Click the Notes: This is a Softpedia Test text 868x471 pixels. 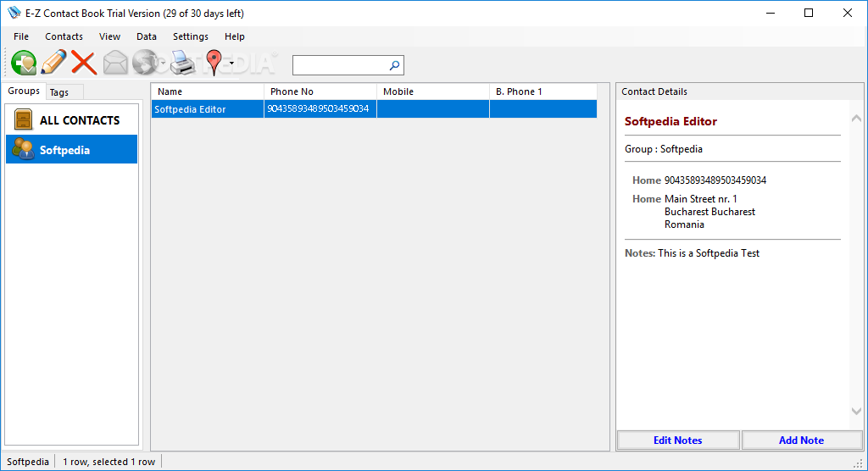click(692, 253)
